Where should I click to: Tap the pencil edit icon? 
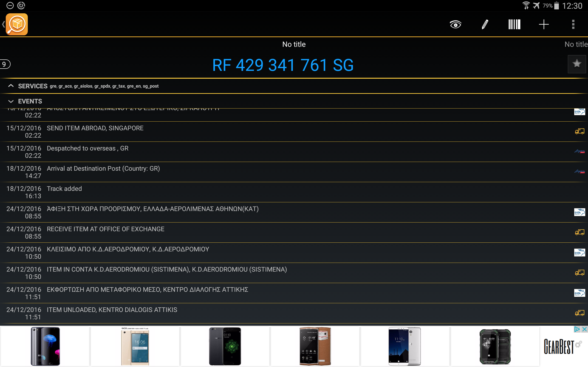[485, 25]
